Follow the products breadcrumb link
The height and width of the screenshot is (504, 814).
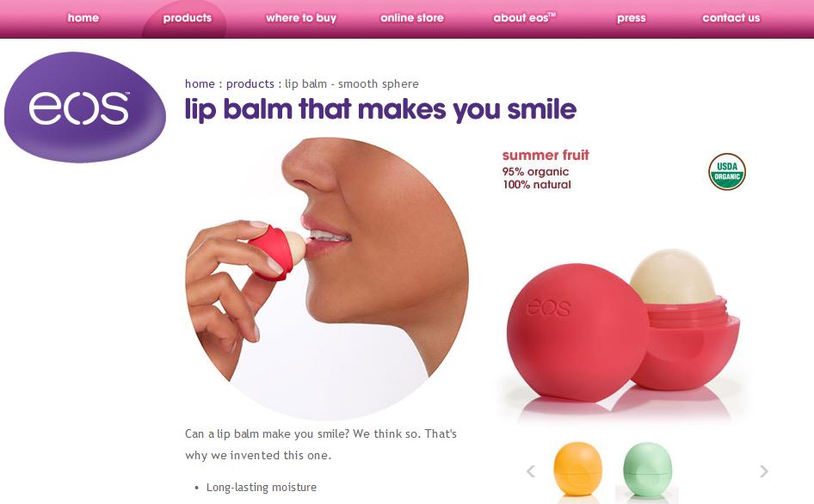pos(250,83)
